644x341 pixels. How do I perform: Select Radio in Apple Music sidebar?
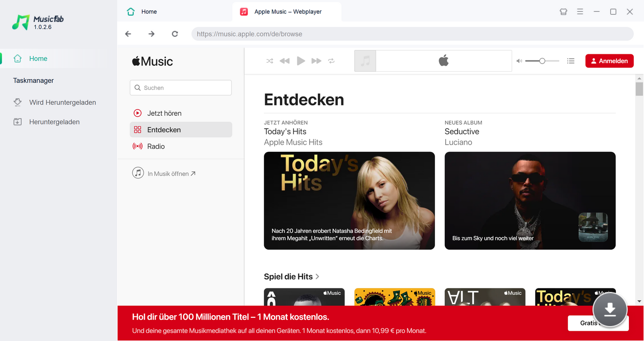[x=156, y=146]
